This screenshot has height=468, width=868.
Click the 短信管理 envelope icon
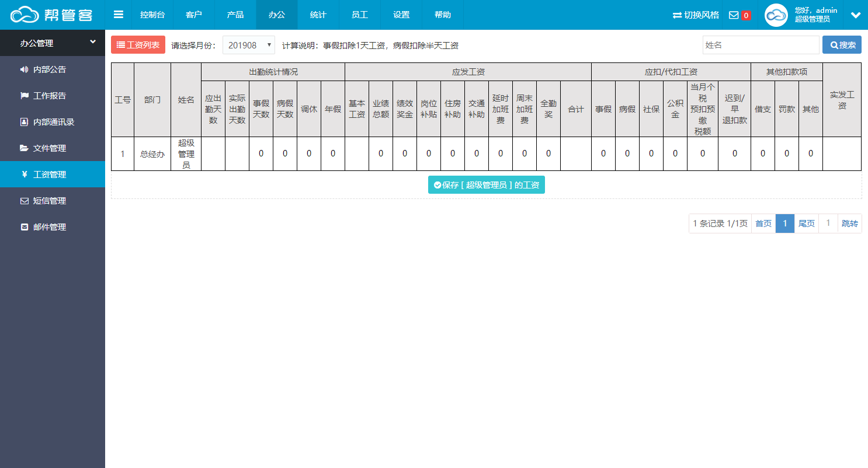24,201
